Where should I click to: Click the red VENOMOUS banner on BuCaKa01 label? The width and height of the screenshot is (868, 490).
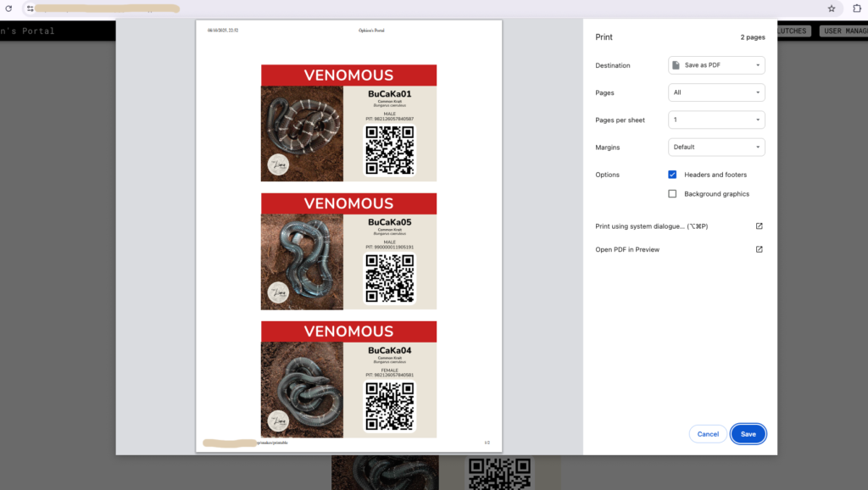tap(348, 75)
